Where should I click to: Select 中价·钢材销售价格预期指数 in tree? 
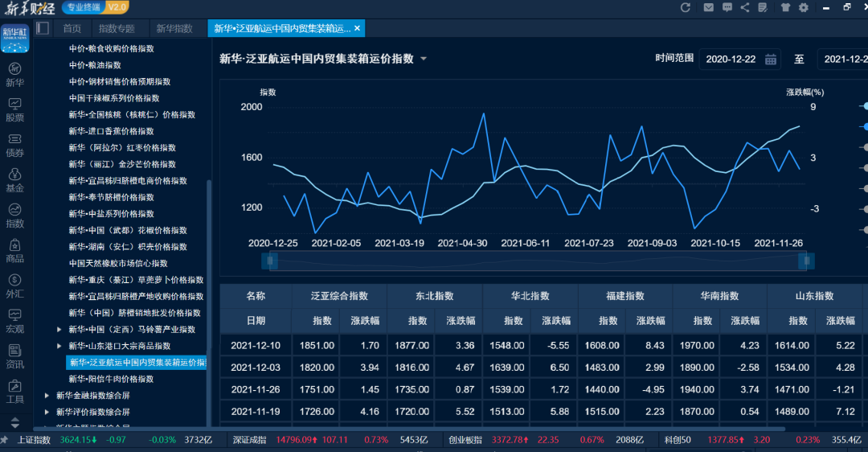[x=120, y=82]
